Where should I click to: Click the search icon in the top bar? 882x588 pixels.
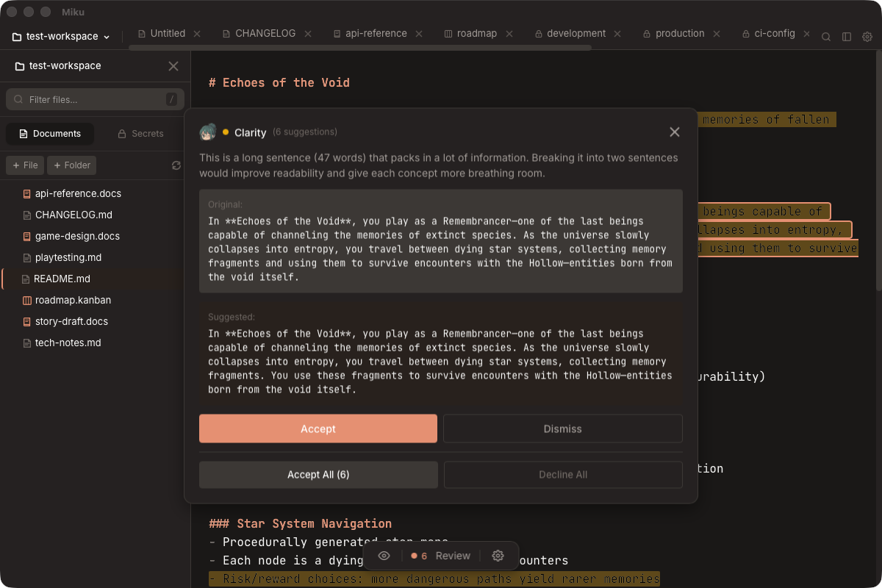(826, 37)
